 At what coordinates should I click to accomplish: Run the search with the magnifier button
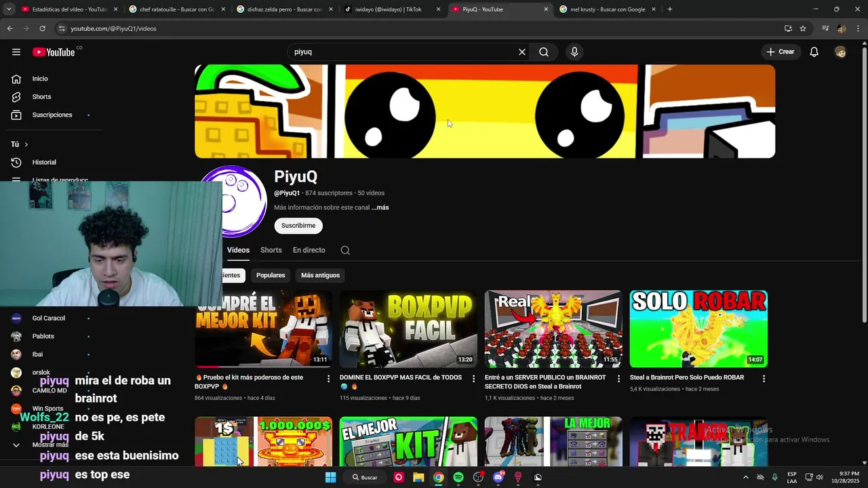[x=544, y=52]
